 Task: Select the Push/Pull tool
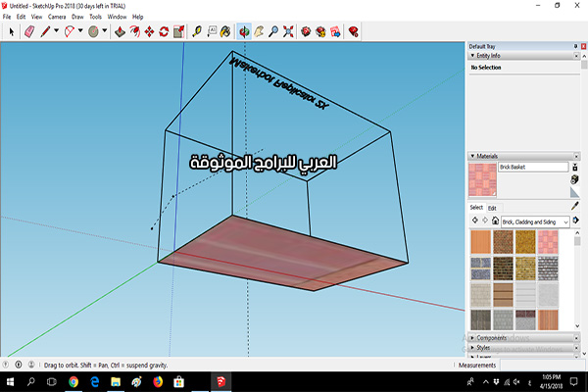point(120,32)
